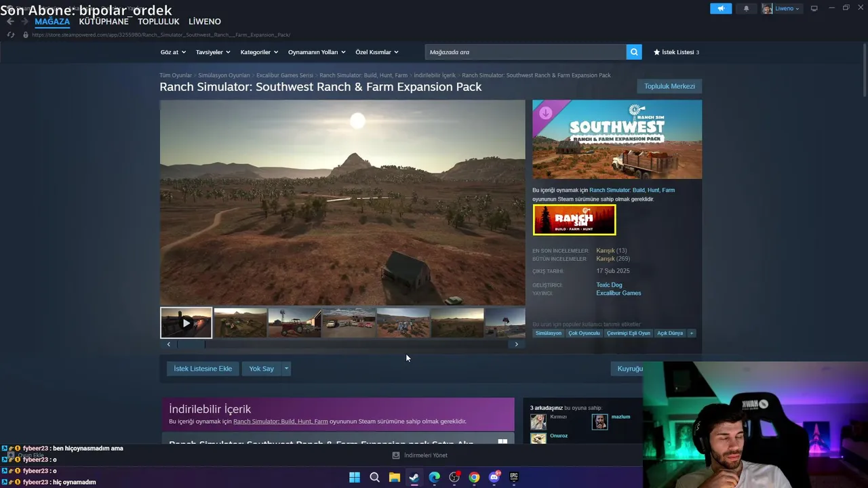The width and height of the screenshot is (868, 488).
Task: Open Google Chrome from the taskbar
Action: pos(474,477)
